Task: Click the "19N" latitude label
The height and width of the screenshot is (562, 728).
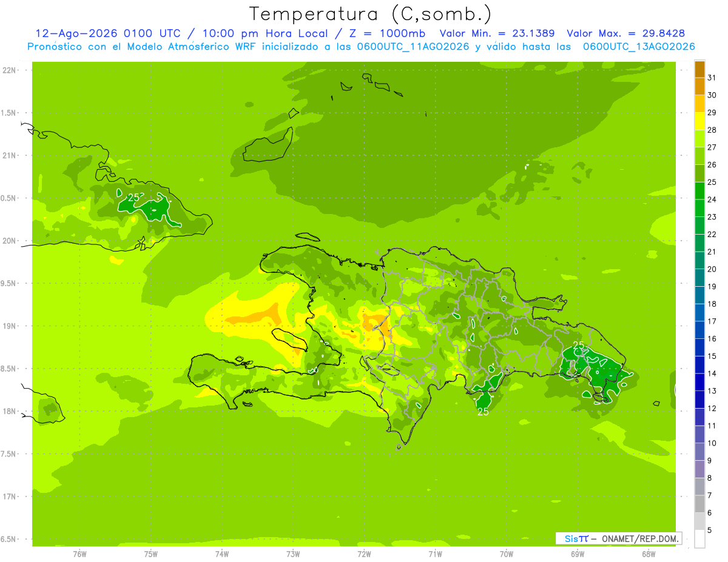Action: click(10, 326)
